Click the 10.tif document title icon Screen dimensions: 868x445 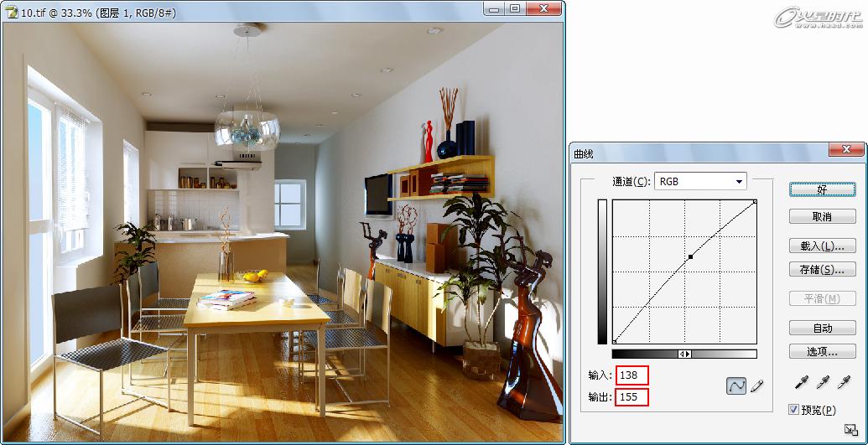point(13,13)
